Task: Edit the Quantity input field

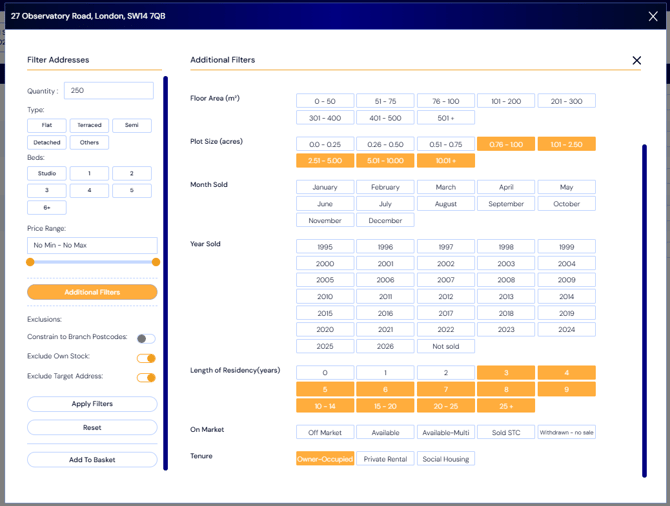Action: [x=109, y=91]
